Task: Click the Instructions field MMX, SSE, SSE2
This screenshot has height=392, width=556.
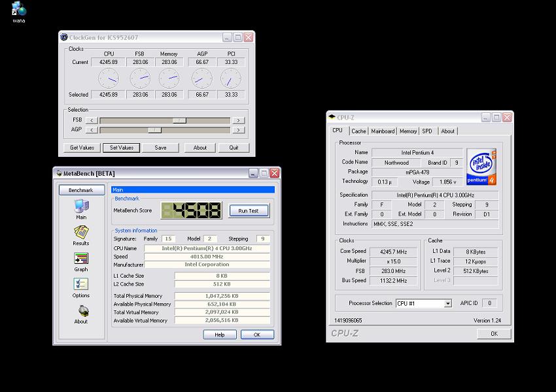Action: [435, 224]
